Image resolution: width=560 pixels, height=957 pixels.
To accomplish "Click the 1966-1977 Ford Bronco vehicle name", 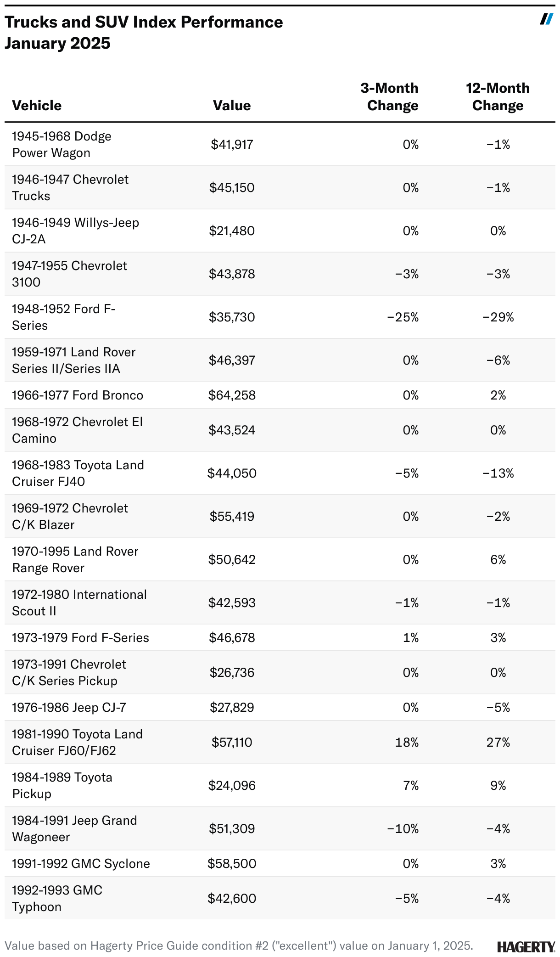I will tap(78, 395).
